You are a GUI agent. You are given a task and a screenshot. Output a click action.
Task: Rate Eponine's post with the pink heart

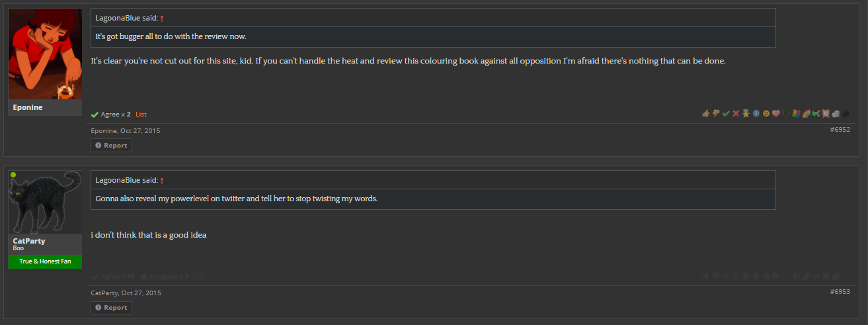tap(776, 113)
